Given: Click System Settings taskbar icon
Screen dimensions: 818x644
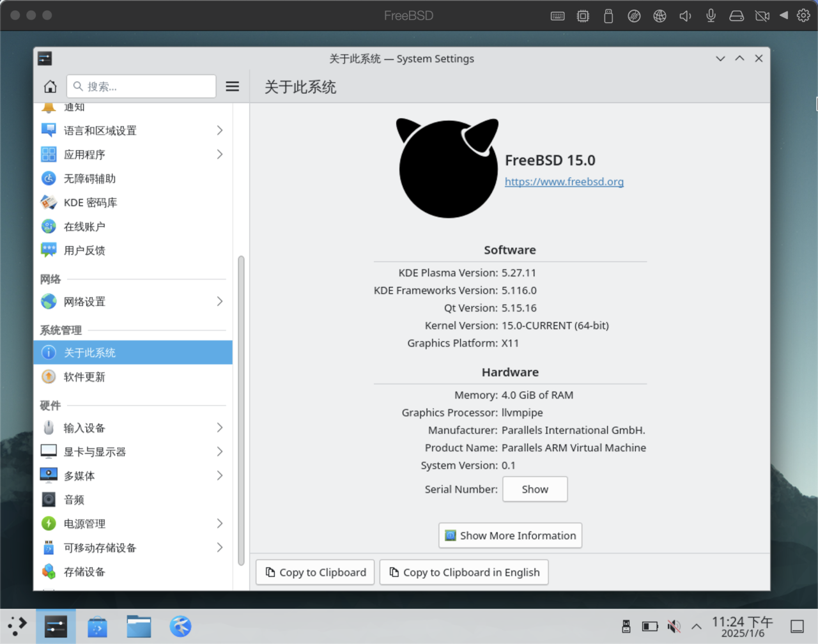Looking at the screenshot, I should point(56,626).
